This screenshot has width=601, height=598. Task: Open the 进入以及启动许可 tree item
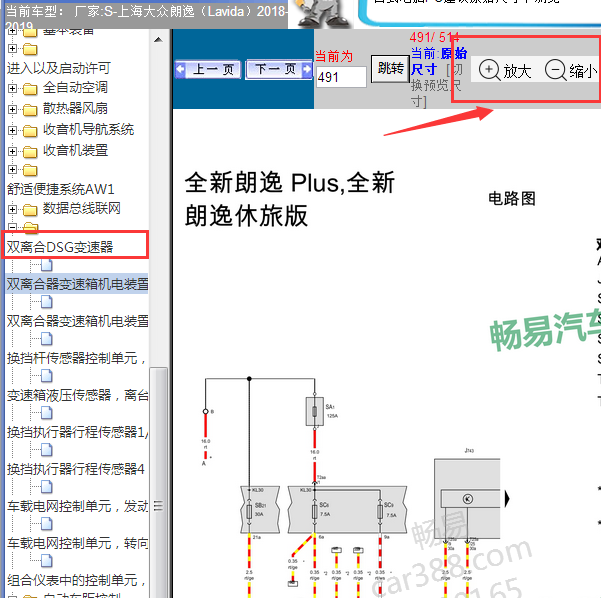(x=59, y=68)
